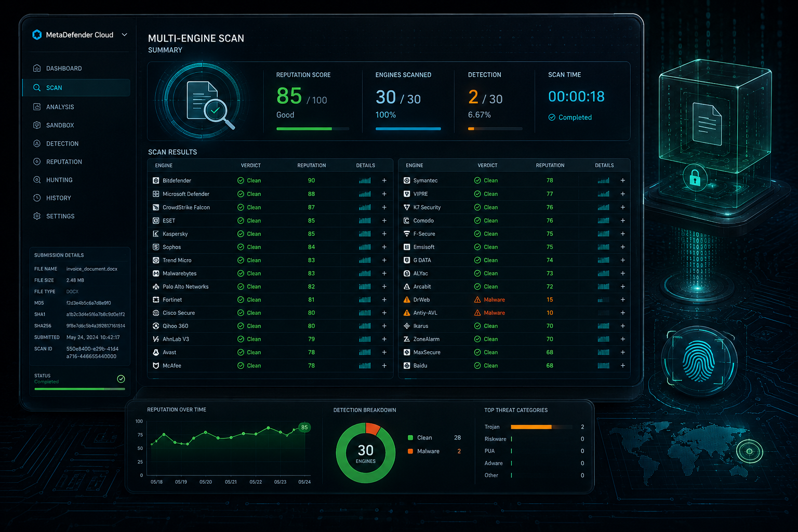Click the Avast engine icon
The height and width of the screenshot is (532, 798).
tap(156, 352)
